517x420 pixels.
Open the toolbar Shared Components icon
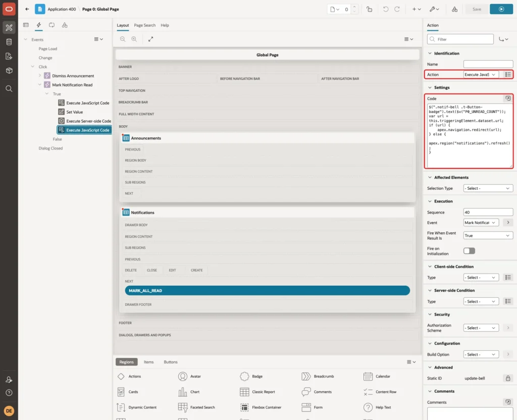click(x=455, y=9)
